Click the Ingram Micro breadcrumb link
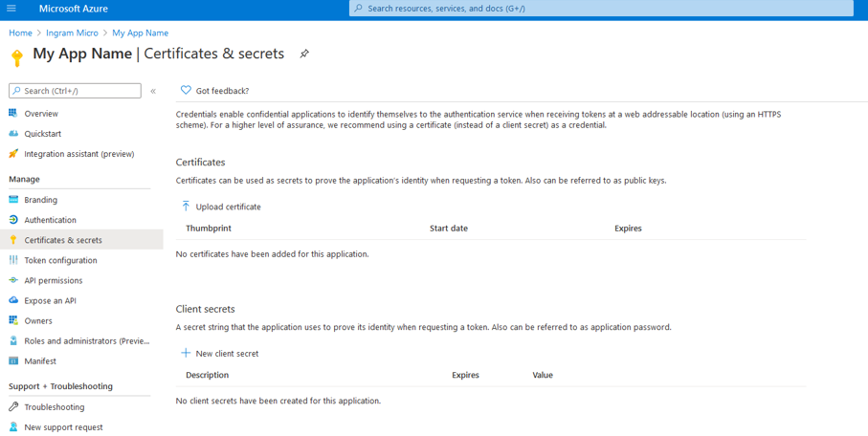Image resolution: width=868 pixels, height=436 pixels. coord(72,33)
